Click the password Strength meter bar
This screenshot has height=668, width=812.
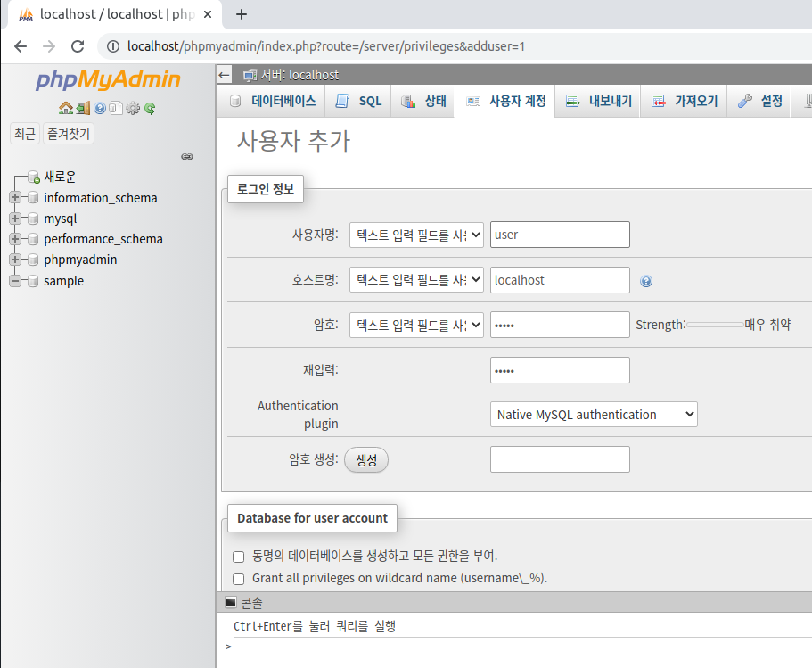coord(715,325)
